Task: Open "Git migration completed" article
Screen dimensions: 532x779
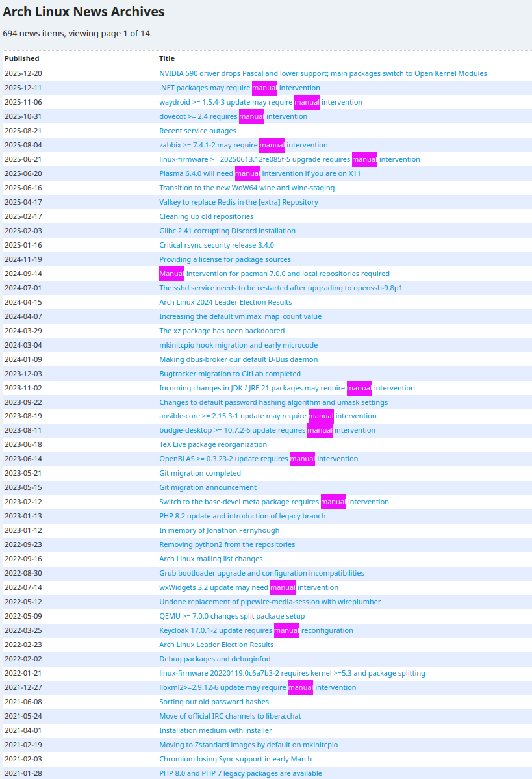Action: [x=200, y=473]
